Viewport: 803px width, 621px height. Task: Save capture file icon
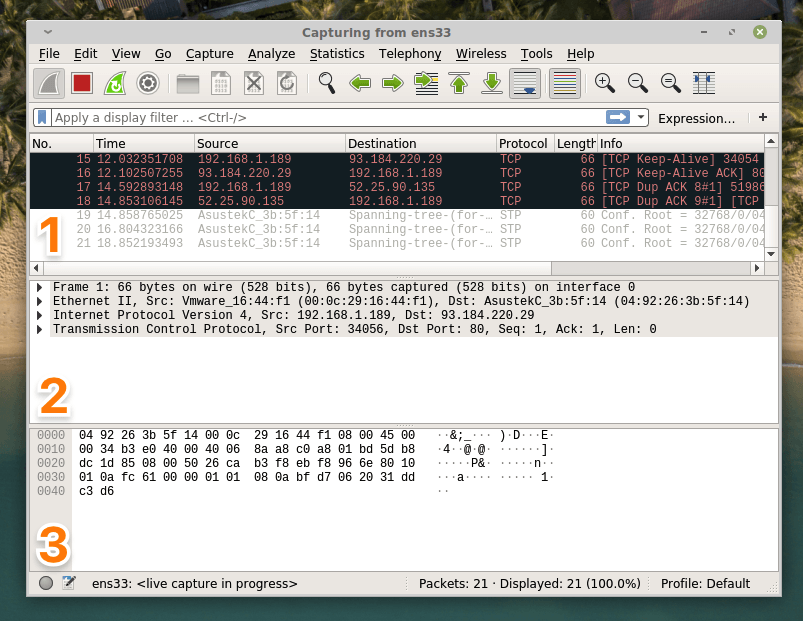(221, 83)
